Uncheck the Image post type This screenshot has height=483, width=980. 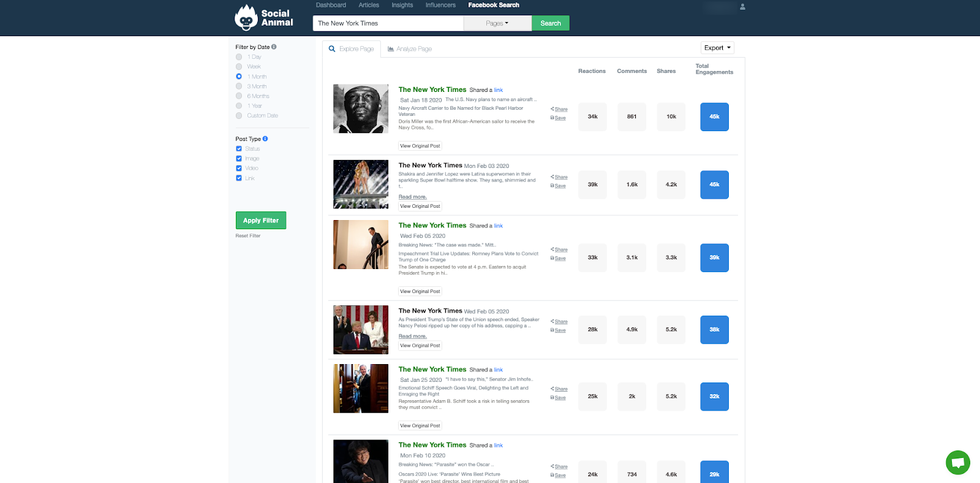tap(239, 159)
